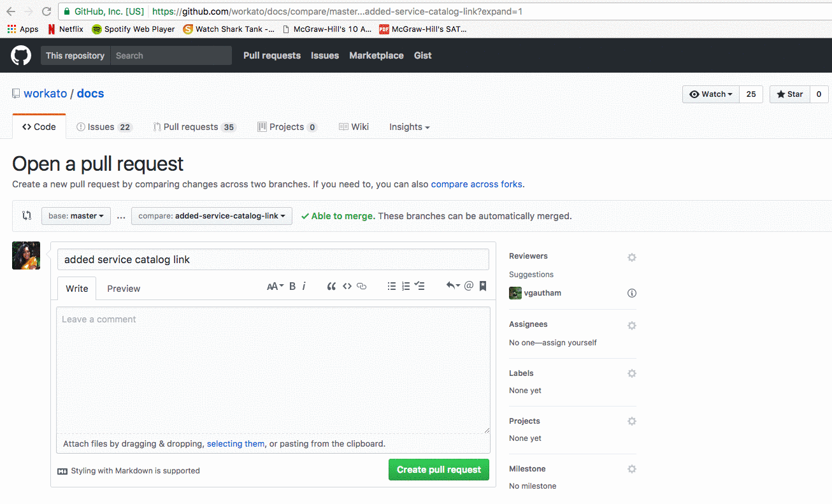Click the GitHub Octocat logo

21,55
